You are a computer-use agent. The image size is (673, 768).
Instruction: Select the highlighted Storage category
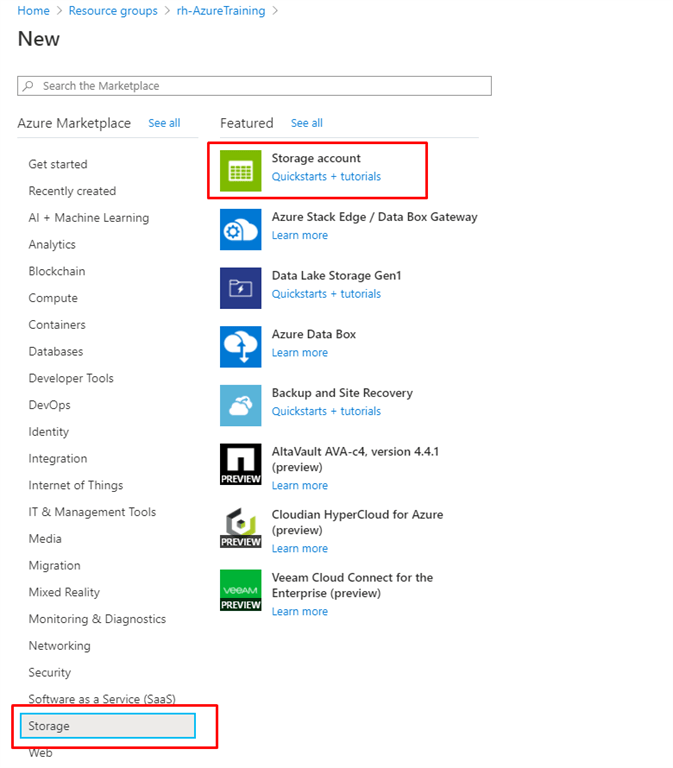point(108,726)
